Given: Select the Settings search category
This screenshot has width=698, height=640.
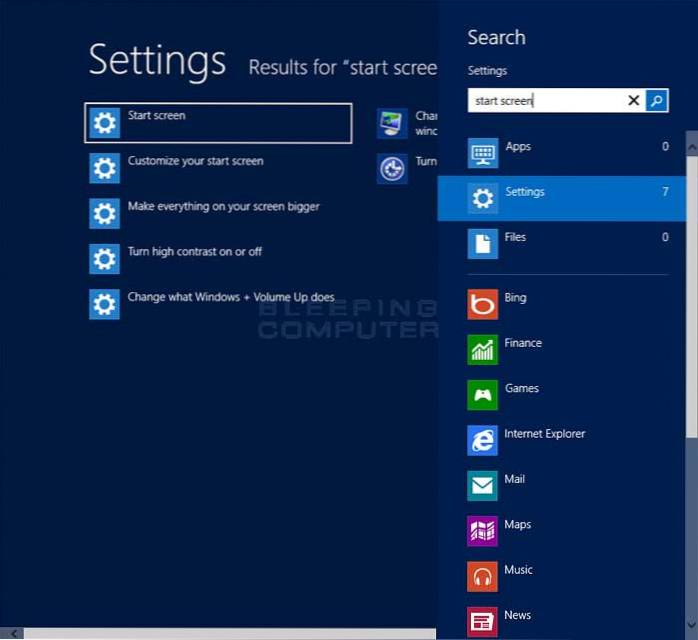Looking at the screenshot, I should tap(560, 197).
